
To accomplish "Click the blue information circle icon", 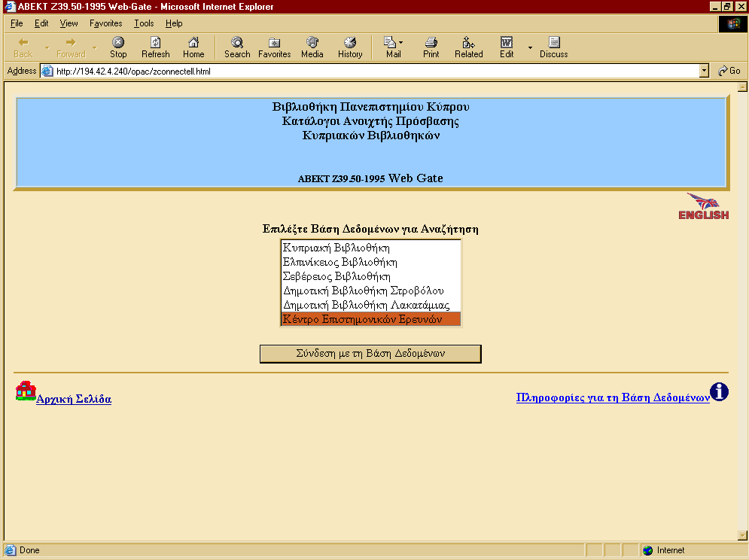I will click(719, 392).
